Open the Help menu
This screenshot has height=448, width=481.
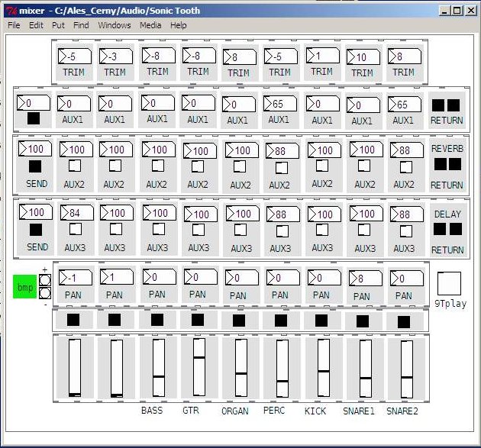[178, 25]
